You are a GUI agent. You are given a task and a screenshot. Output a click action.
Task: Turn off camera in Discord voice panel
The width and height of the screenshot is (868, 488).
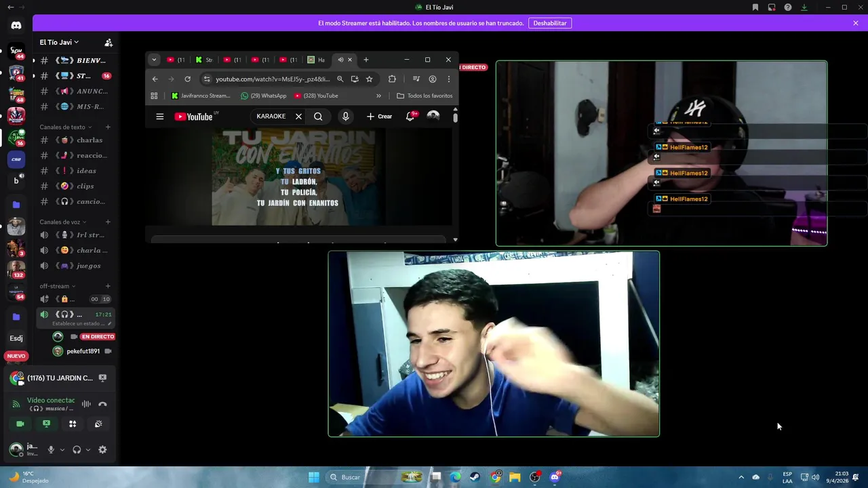pyautogui.click(x=20, y=424)
